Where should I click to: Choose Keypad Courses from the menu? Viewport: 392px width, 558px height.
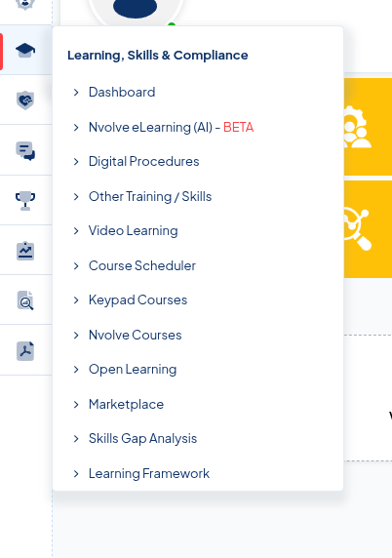(138, 300)
